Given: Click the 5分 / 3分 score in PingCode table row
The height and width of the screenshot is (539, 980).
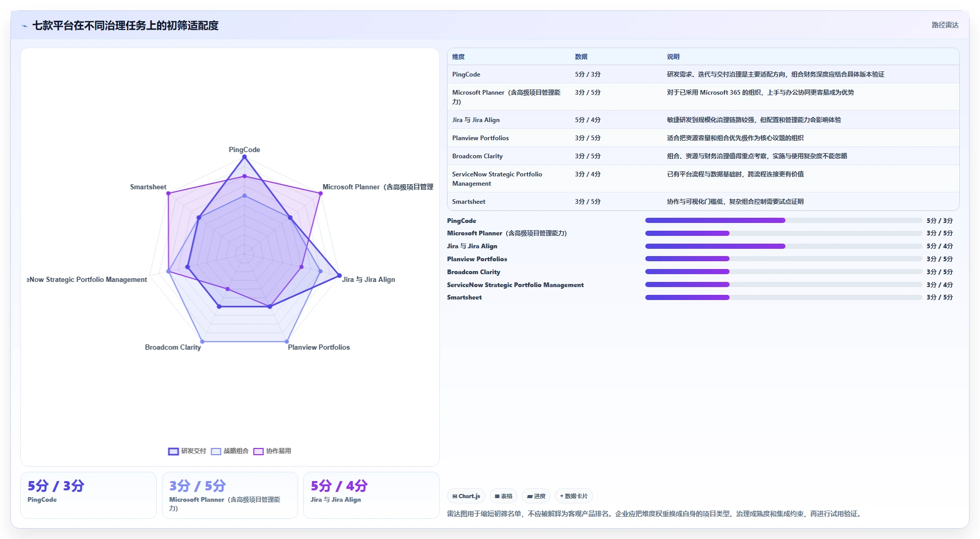Looking at the screenshot, I should 588,74.
